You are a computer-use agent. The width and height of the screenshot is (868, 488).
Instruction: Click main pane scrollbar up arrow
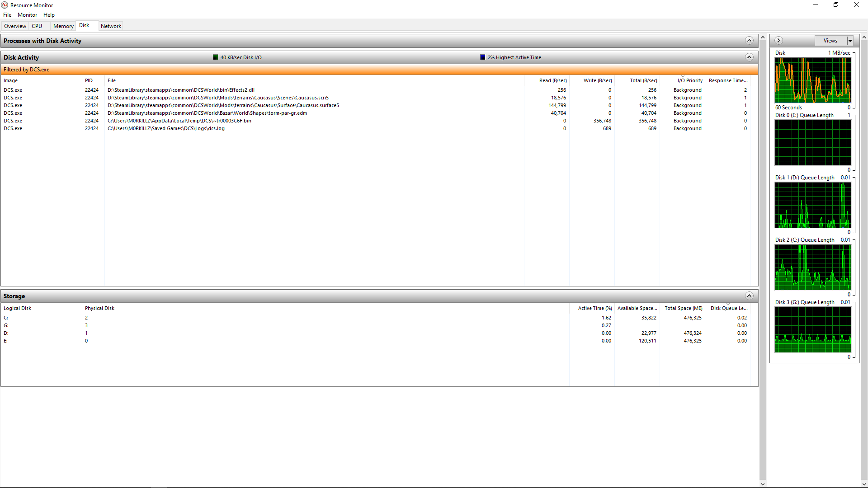(x=763, y=37)
